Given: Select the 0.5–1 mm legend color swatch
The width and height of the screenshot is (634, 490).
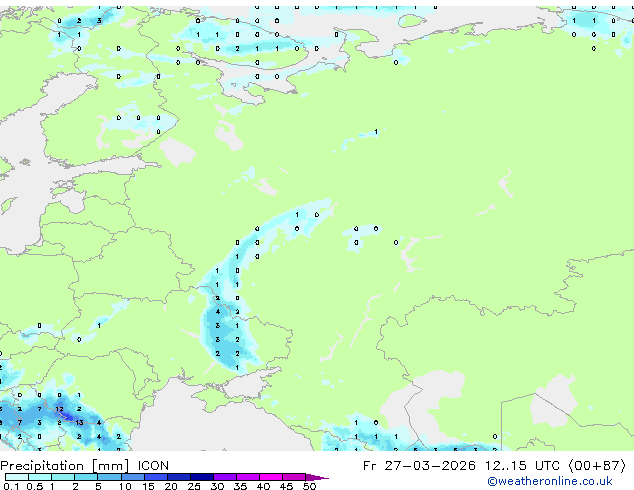Looking at the screenshot, I should 40,477.
